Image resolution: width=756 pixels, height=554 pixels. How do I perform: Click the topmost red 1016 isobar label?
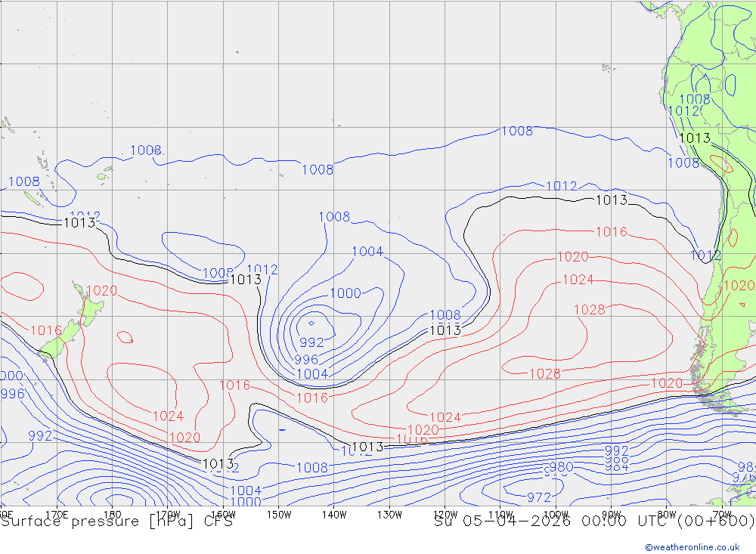(x=611, y=232)
